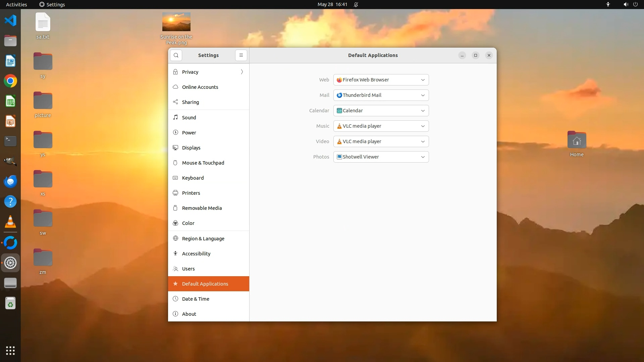The height and width of the screenshot is (362, 644).
Task: Open the notification bell in top bar
Action: [356, 4]
